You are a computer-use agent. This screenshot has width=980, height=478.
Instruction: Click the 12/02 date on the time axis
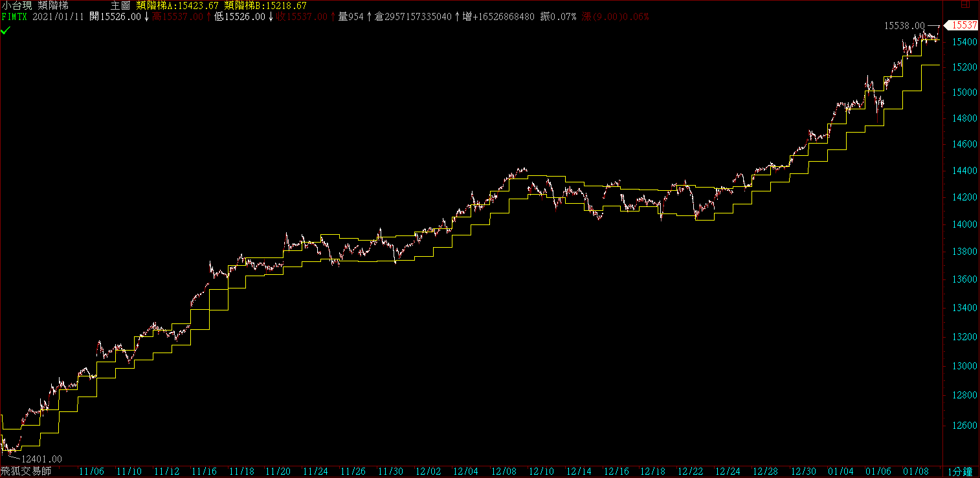[428, 472]
